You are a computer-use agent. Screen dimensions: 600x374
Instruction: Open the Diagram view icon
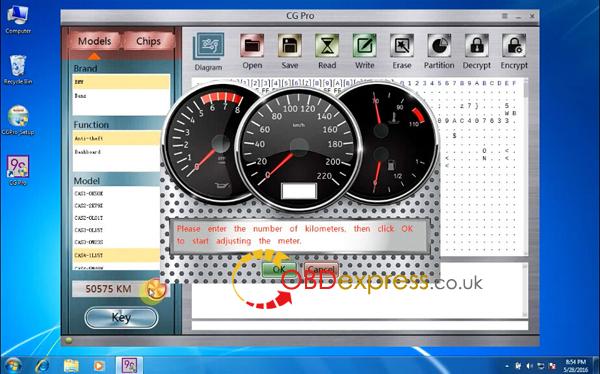pyautogui.click(x=209, y=47)
